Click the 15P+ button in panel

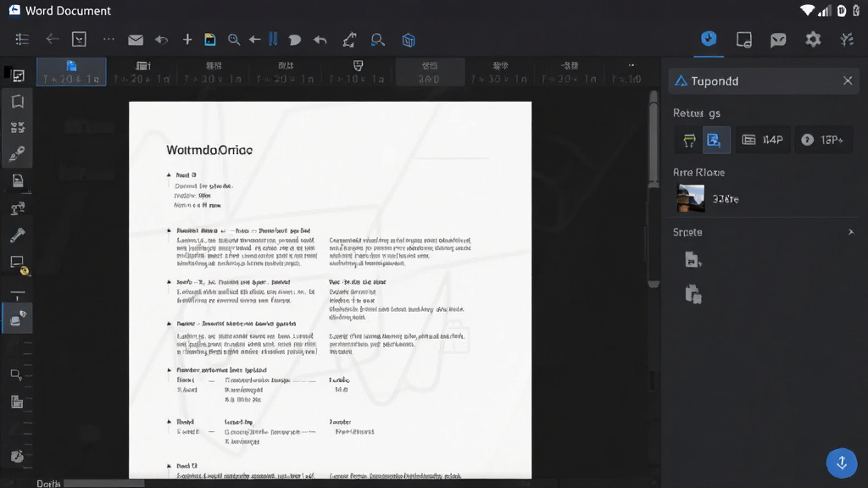tap(823, 140)
